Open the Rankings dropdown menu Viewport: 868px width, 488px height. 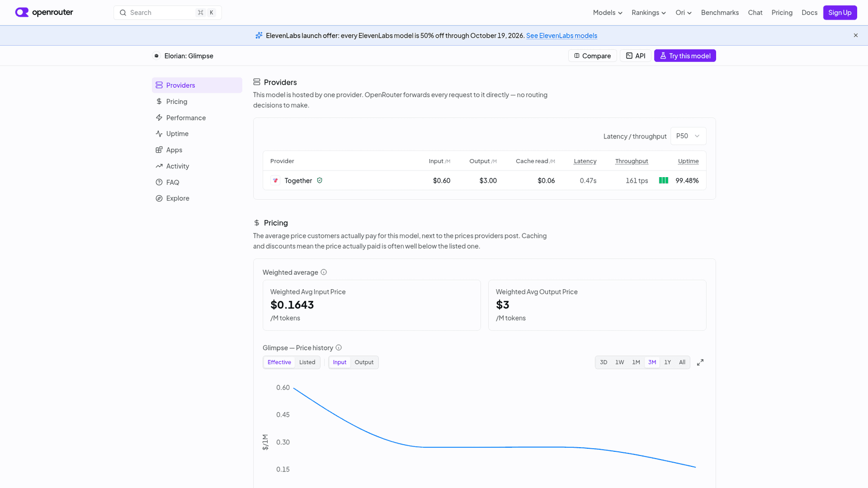pyautogui.click(x=648, y=12)
